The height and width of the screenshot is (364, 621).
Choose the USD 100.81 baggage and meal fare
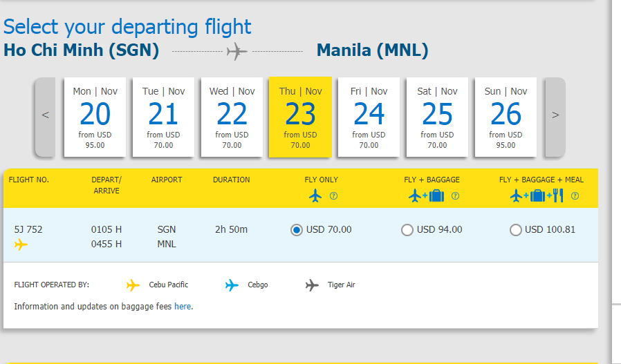515,230
